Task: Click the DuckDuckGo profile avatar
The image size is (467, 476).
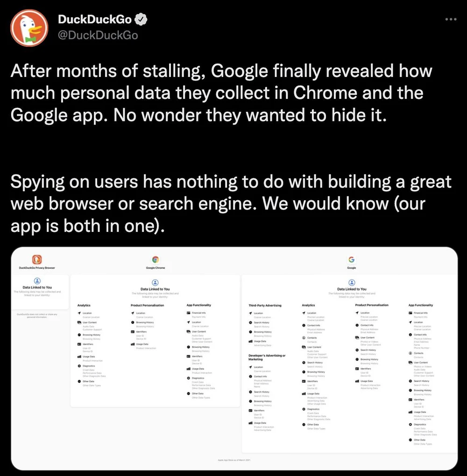Action: point(29,28)
